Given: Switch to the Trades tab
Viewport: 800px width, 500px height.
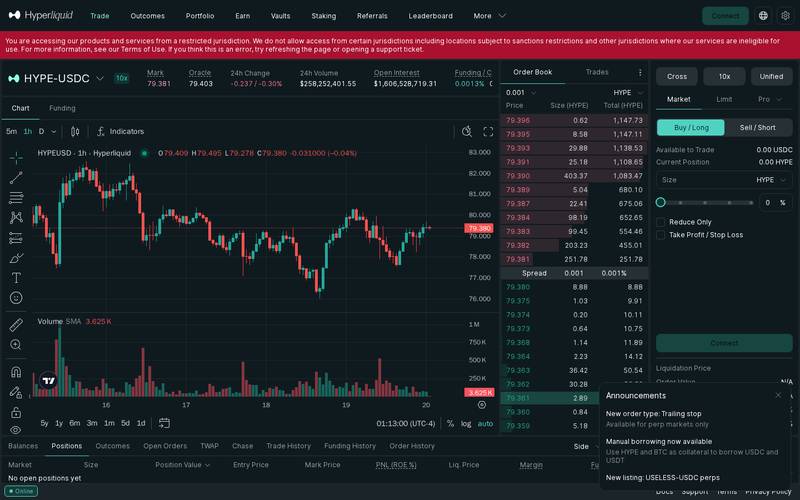Looking at the screenshot, I should 597,72.
